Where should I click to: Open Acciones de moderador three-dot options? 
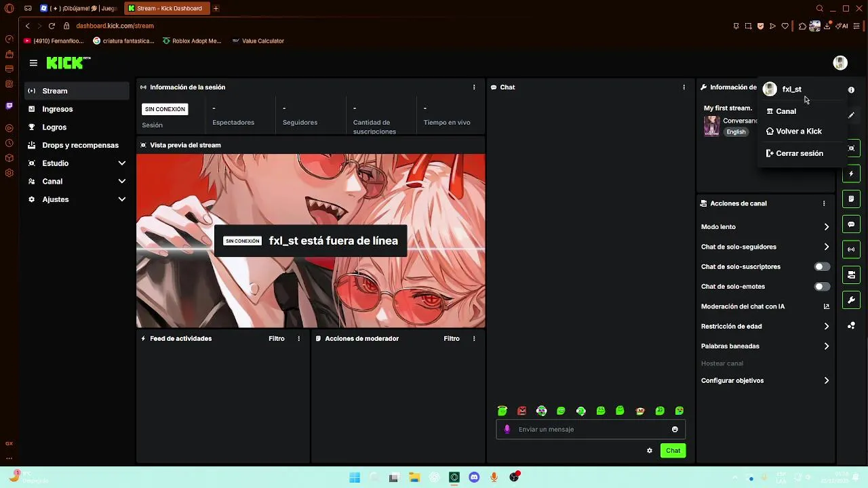(x=474, y=339)
